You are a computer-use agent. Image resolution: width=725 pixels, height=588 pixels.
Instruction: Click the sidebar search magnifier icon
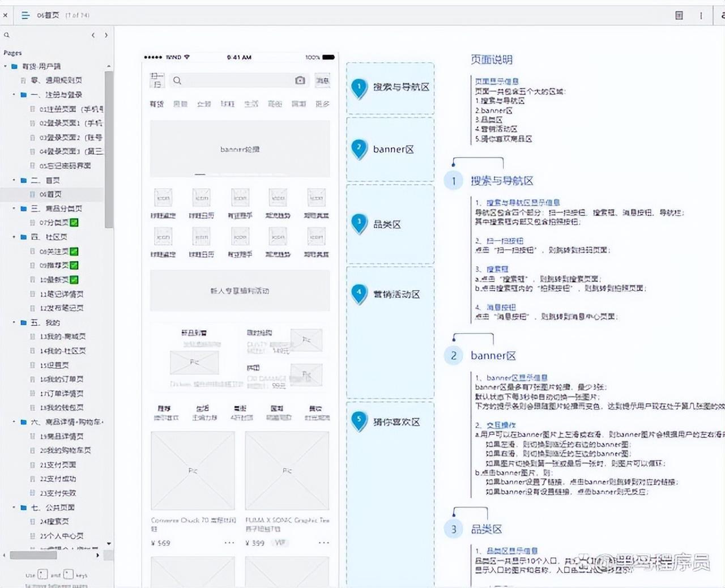click(x=7, y=35)
